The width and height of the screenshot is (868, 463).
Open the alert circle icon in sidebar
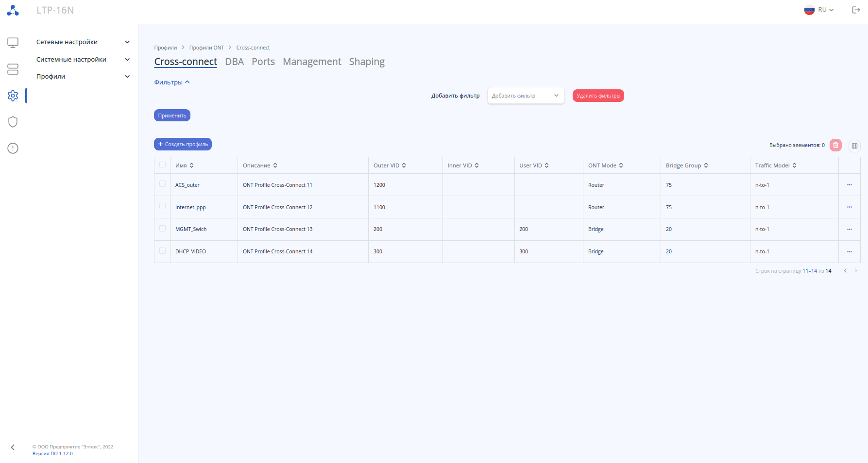pos(13,149)
